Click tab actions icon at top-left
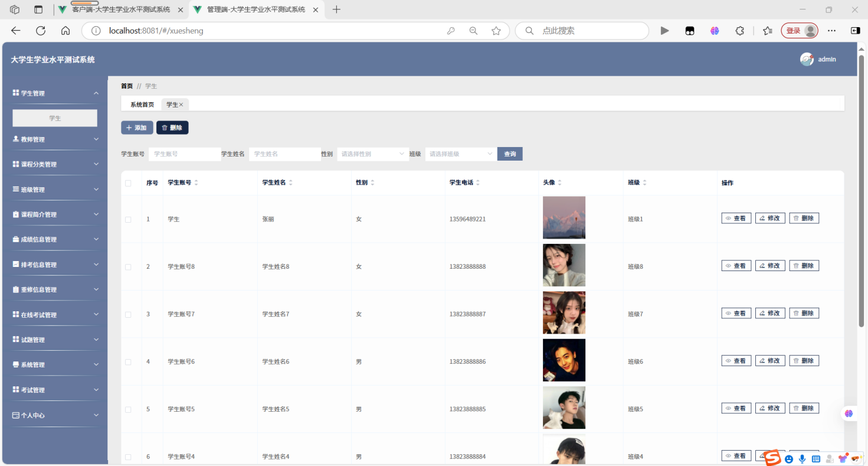This screenshot has height=466, width=868. (38, 9)
